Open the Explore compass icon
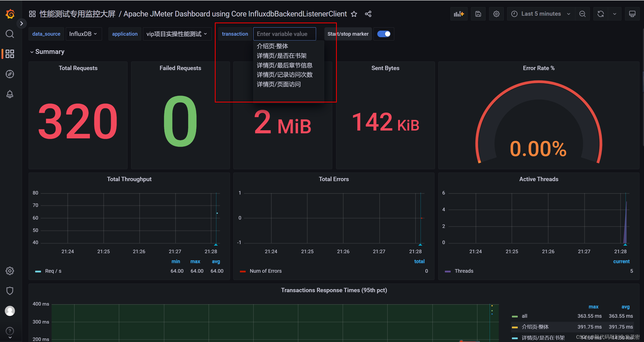Viewport: 644px width, 342px height. click(10, 74)
